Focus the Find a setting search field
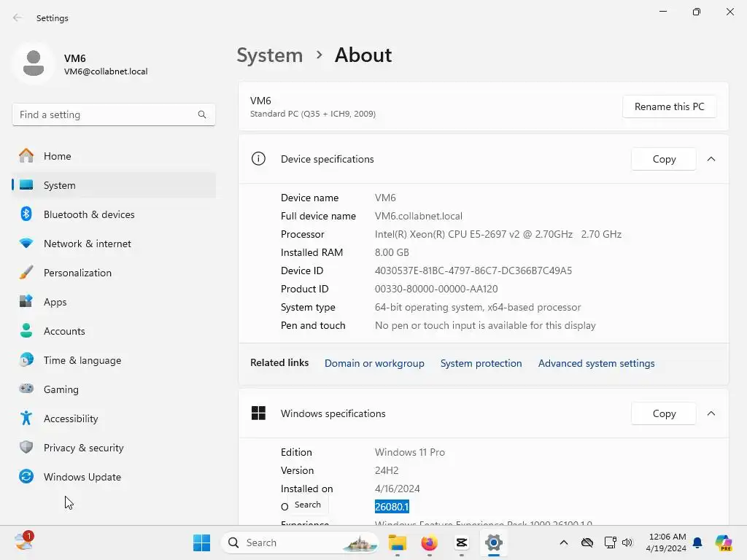The width and height of the screenshot is (747, 560). (x=113, y=114)
